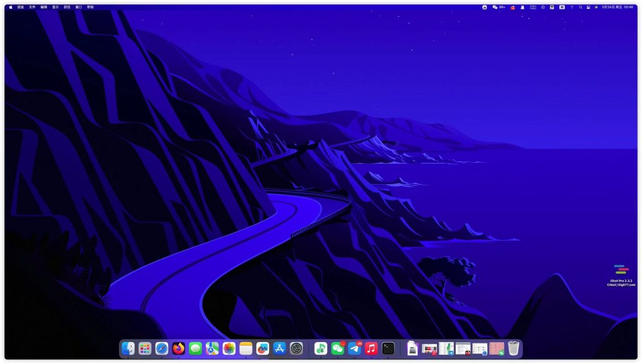The image size is (642, 364).
Task: Launch Telegram from the Dock
Action: click(354, 348)
